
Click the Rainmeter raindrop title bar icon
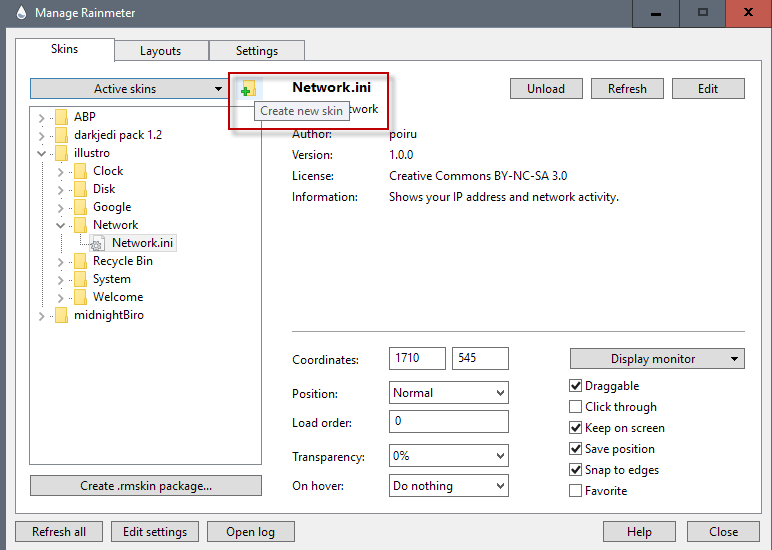[21, 12]
